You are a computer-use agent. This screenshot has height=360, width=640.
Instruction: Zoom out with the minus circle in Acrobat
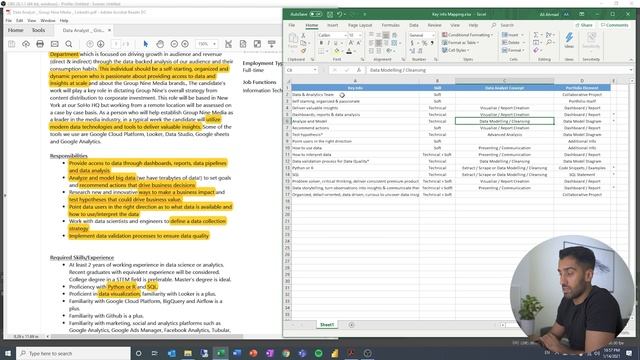pos(174,44)
